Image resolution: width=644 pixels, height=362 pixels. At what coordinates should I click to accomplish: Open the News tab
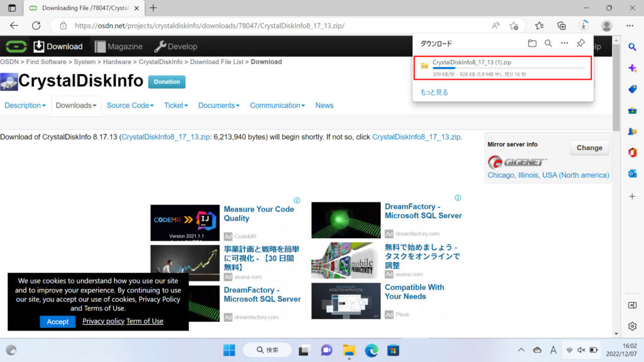coord(324,106)
